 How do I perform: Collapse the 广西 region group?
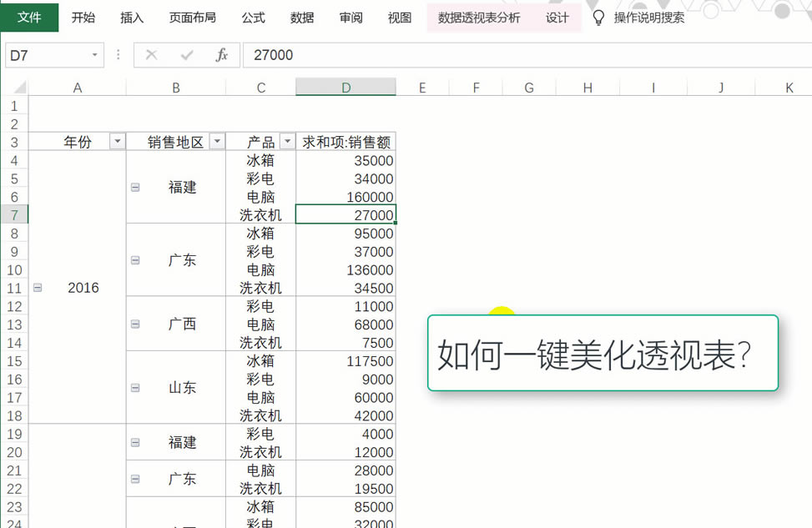(x=134, y=324)
